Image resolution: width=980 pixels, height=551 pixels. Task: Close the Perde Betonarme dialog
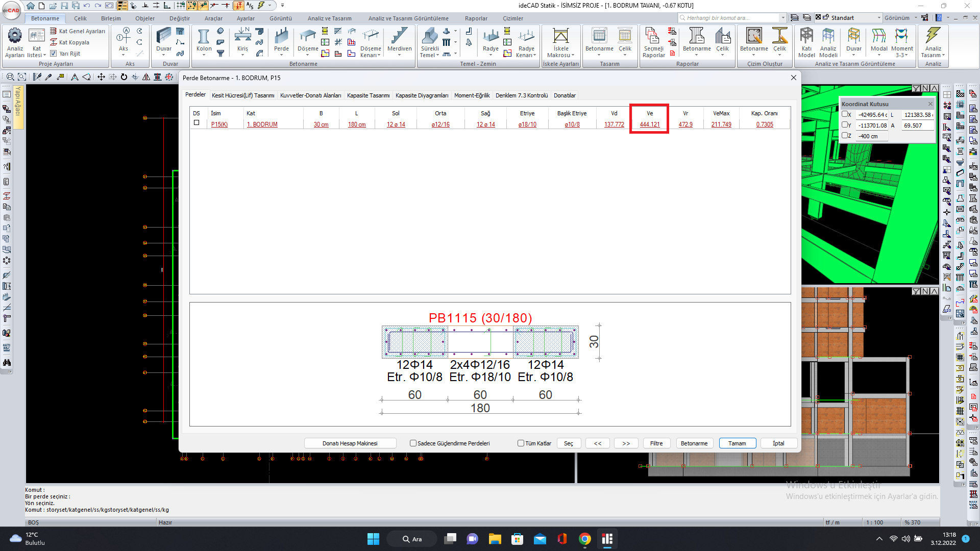tap(793, 78)
